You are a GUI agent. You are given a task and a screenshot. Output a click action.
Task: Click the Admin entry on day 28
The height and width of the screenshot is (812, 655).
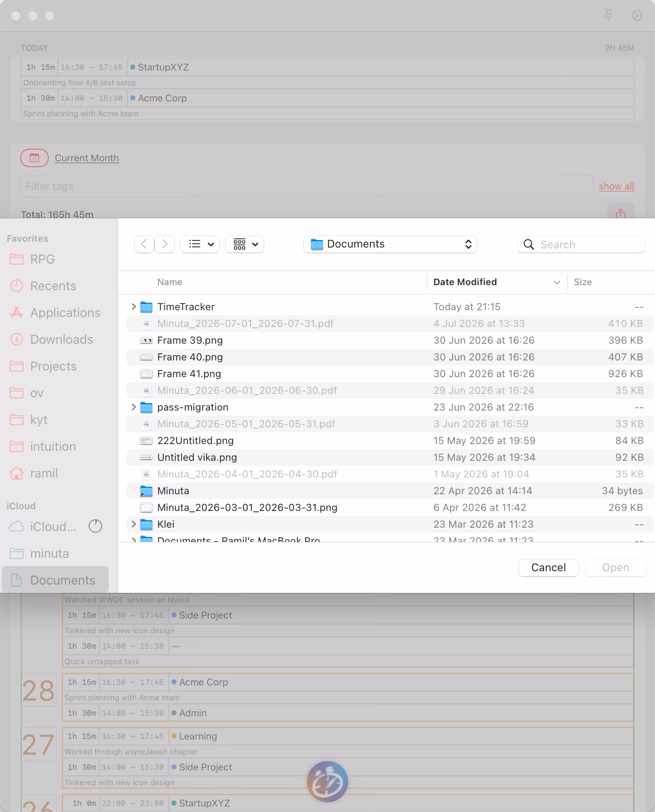pos(348,713)
